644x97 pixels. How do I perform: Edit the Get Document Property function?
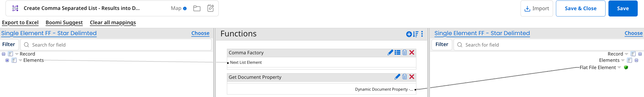pos(397,77)
